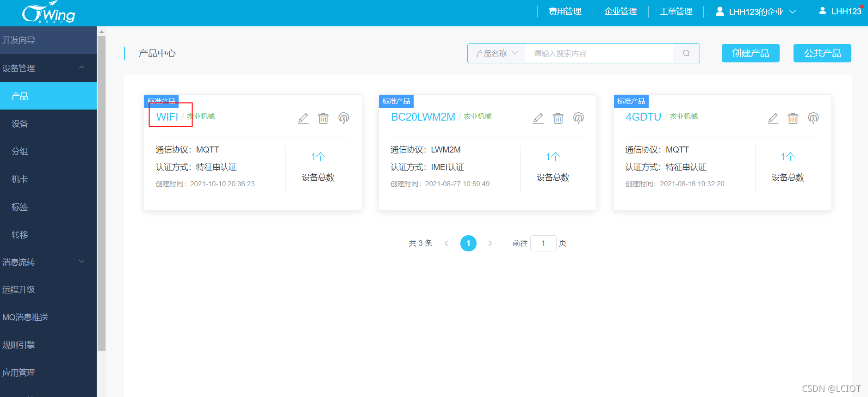
Task: Open 企业管理 in top menu
Action: coord(620,12)
